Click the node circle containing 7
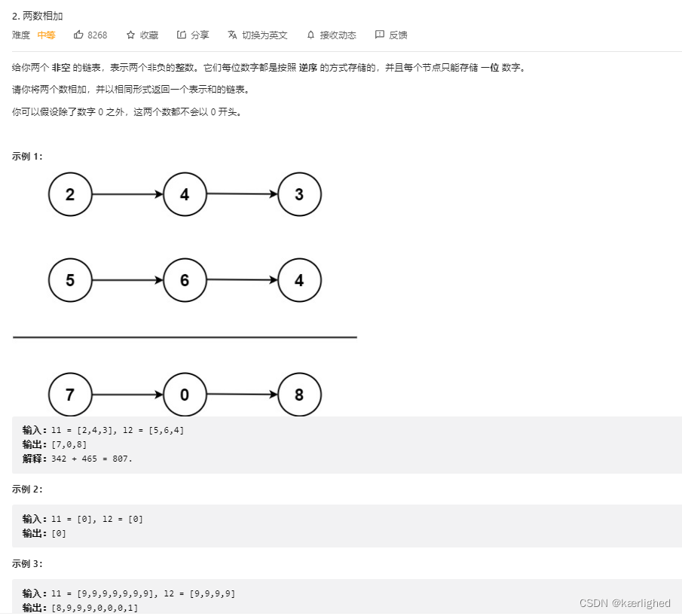The image size is (682, 616). 70,395
